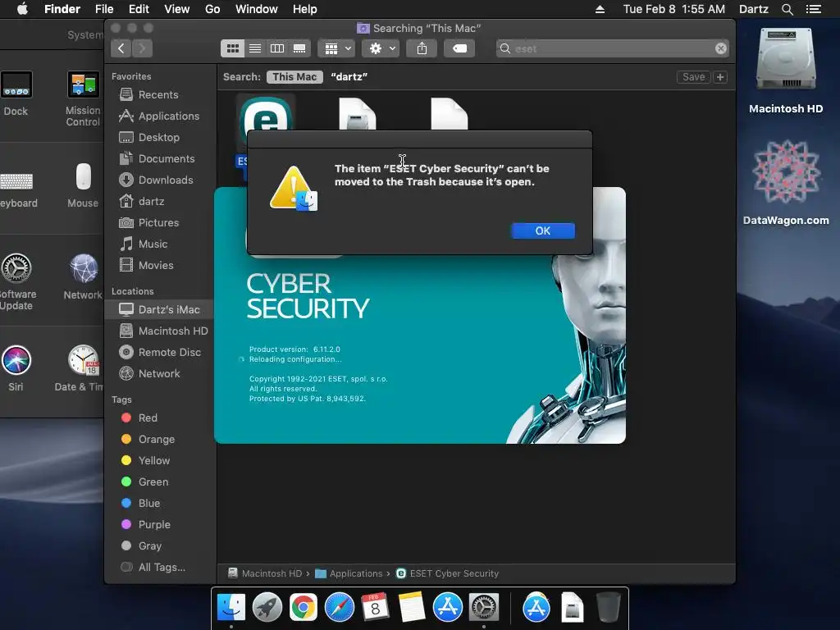Open the File menu
This screenshot has width=840, height=630.
[104, 9]
